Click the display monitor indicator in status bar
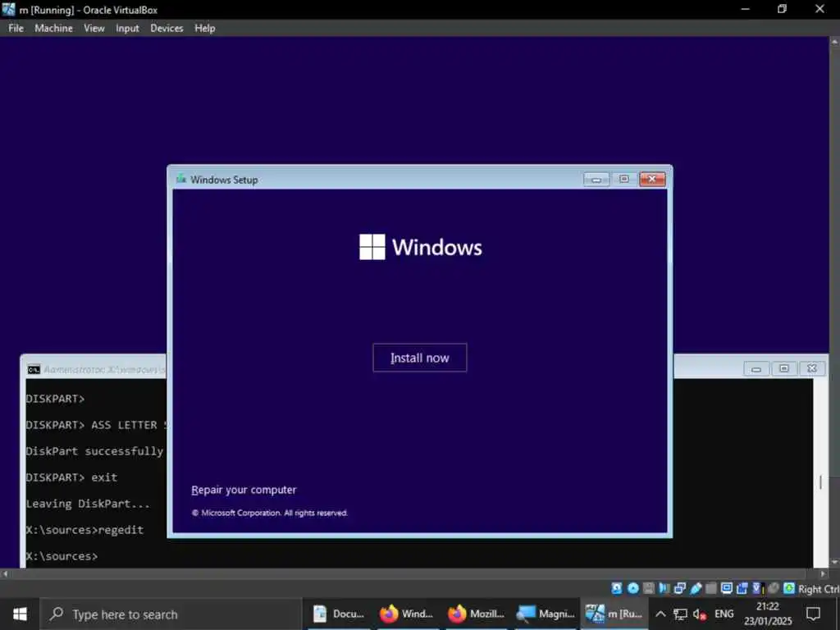Image resolution: width=840 pixels, height=630 pixels. point(727,588)
